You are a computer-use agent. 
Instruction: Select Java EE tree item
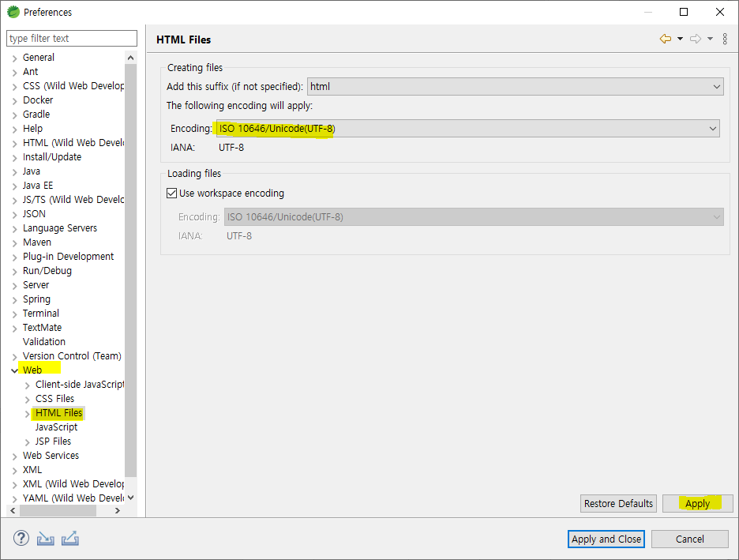38,186
